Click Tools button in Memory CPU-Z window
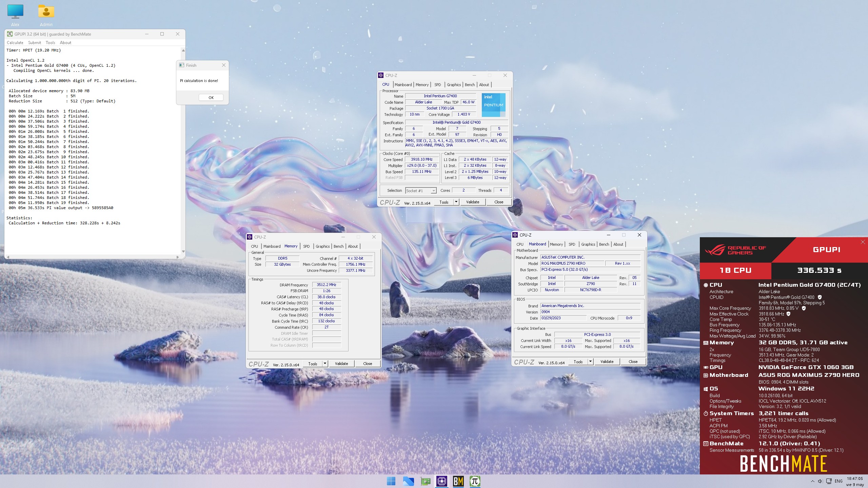Screen dimensions: 868x488 313,364
